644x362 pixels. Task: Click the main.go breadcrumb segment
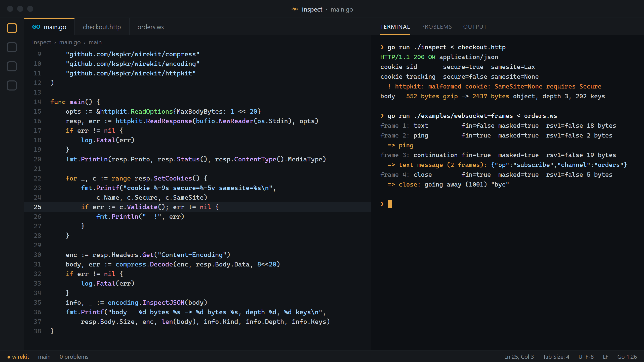pos(70,42)
